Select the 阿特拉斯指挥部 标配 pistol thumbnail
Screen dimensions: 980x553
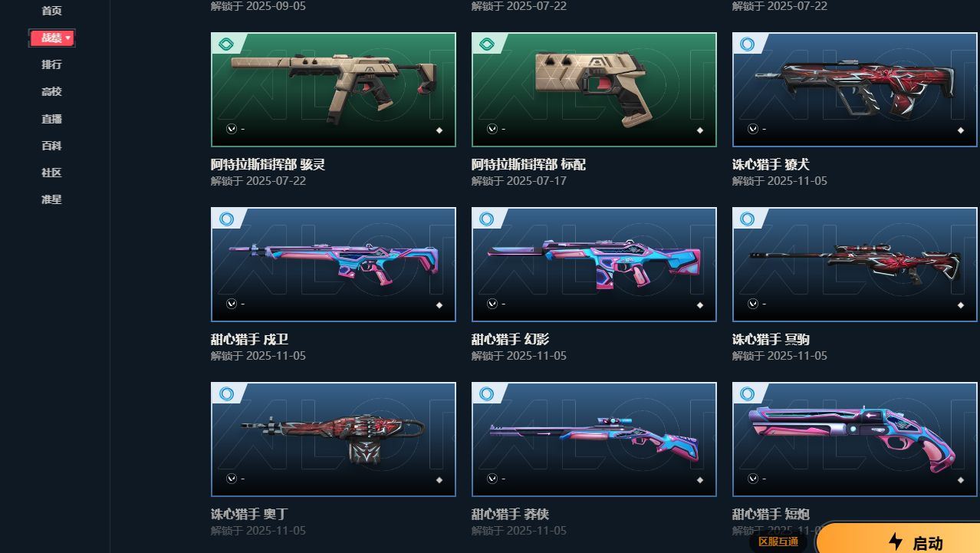pyautogui.click(x=594, y=90)
